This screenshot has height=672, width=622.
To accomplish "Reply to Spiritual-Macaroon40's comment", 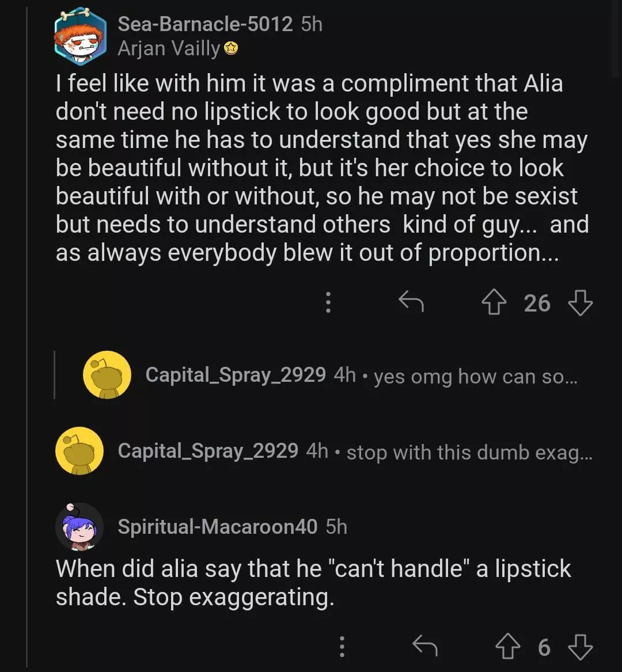I will coord(425,647).
